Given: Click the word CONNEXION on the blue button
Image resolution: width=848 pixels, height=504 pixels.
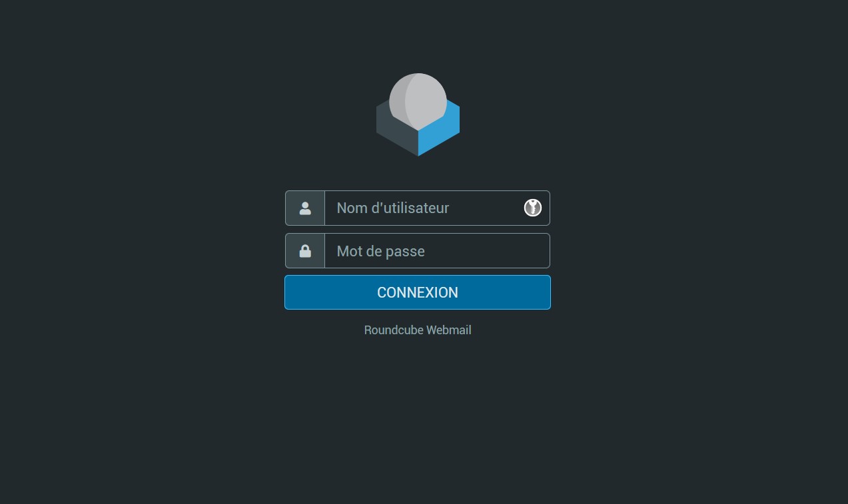Looking at the screenshot, I should point(418,292).
